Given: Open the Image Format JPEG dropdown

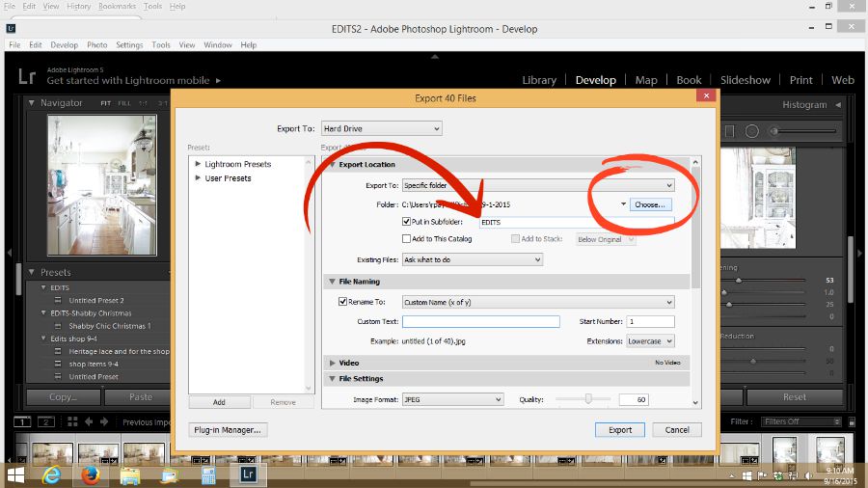Looking at the screenshot, I should (x=452, y=399).
